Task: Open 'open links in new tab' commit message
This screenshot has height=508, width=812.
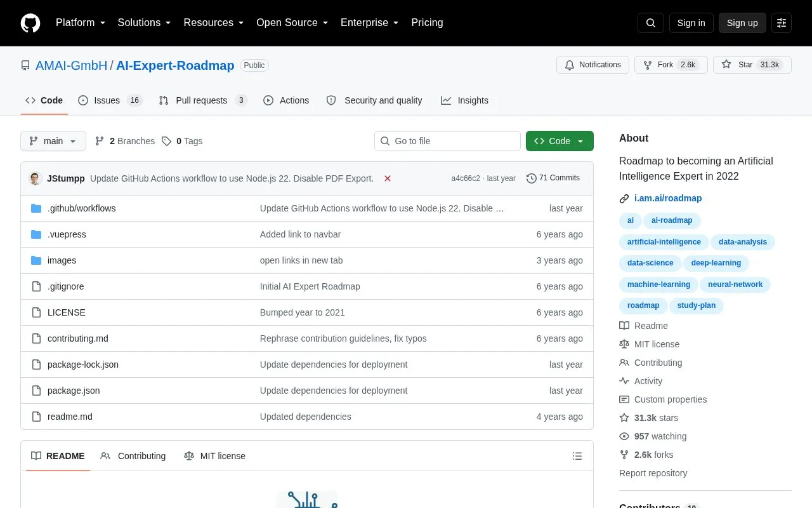Action: coord(301,260)
